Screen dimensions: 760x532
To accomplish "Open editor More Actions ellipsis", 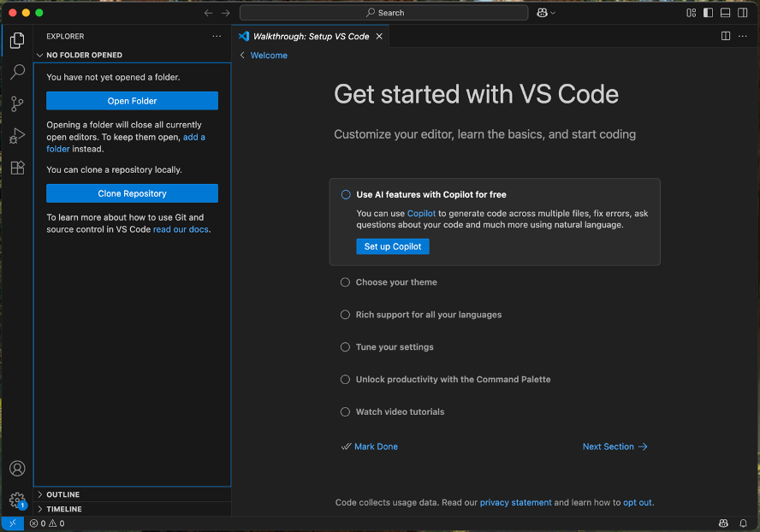I will click(x=743, y=36).
